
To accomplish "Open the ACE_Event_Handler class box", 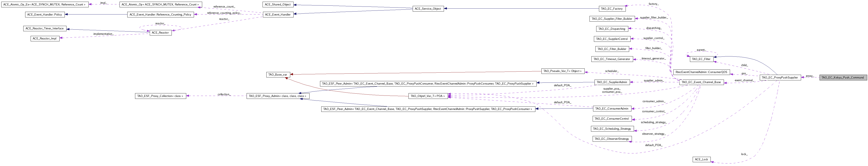I will point(278,14).
